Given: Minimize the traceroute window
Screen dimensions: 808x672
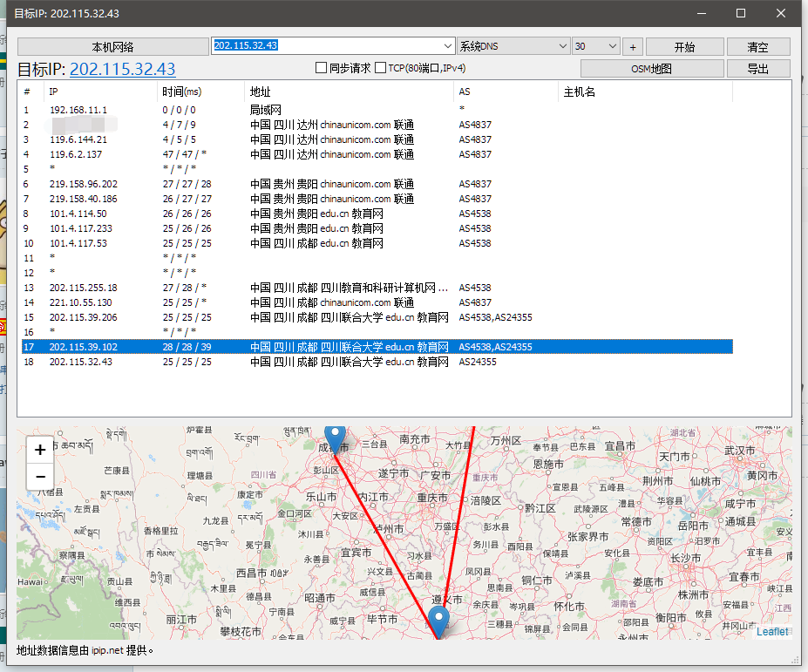Looking at the screenshot, I should 702,13.
